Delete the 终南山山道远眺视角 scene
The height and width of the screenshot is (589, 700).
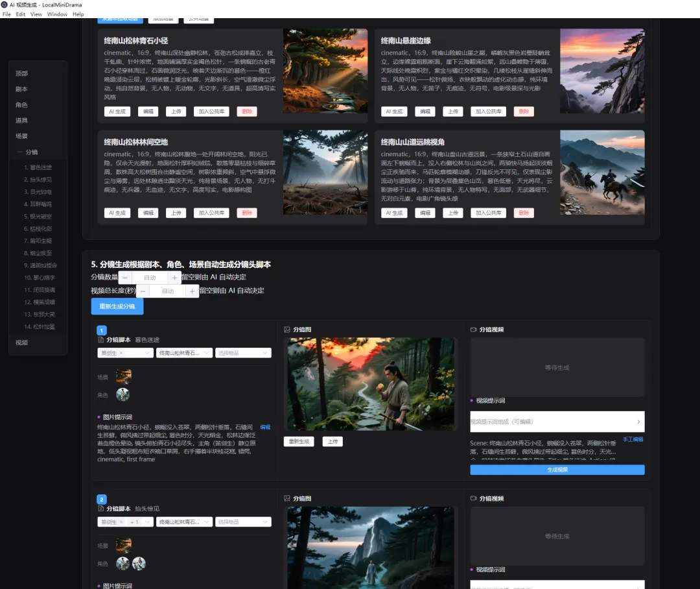click(x=524, y=213)
